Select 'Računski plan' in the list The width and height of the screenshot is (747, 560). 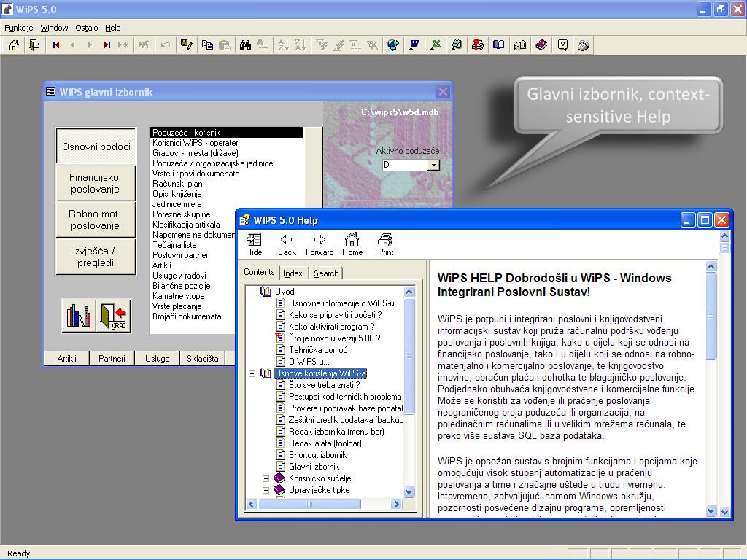click(226, 184)
